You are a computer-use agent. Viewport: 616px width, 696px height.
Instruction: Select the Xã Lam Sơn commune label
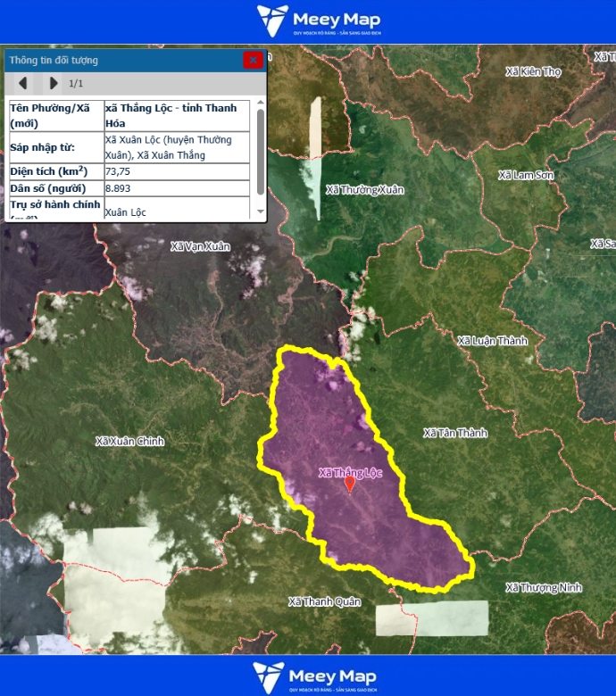[x=526, y=175]
